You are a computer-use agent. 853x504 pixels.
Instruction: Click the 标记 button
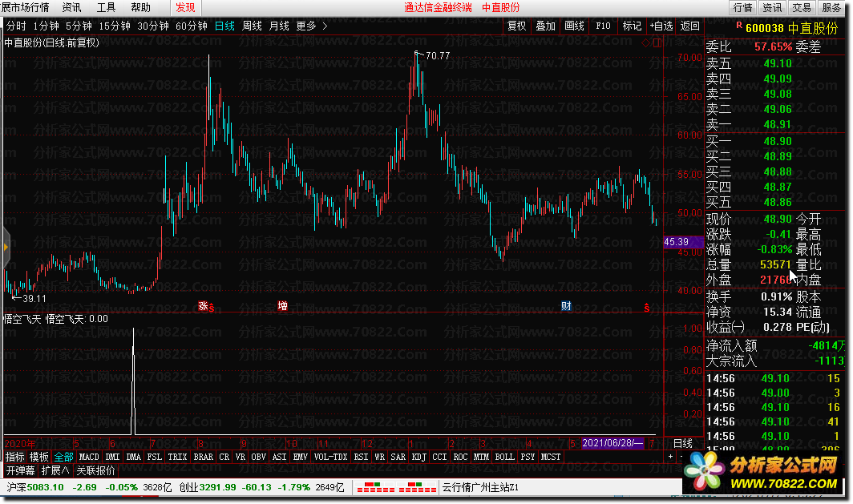point(632,26)
